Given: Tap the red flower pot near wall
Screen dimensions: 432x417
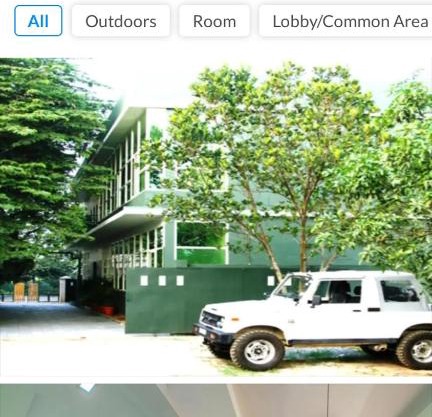Looking at the screenshot, I should click(x=108, y=310).
